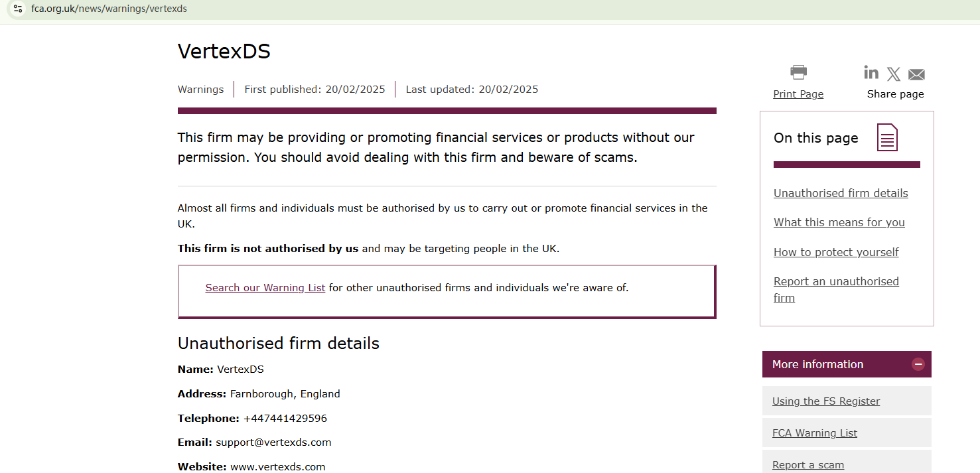Viewport: 980px width, 473px height.
Task: Click the printer icon
Action: 798,72
